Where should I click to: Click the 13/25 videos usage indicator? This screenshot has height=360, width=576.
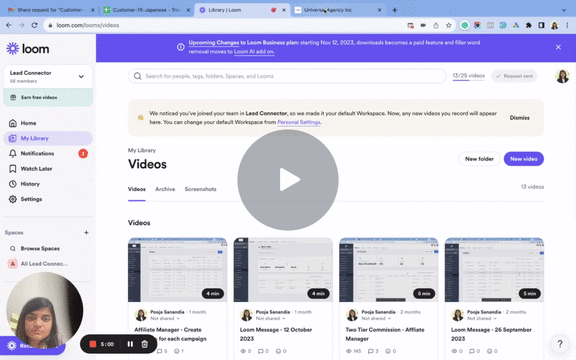[468, 76]
